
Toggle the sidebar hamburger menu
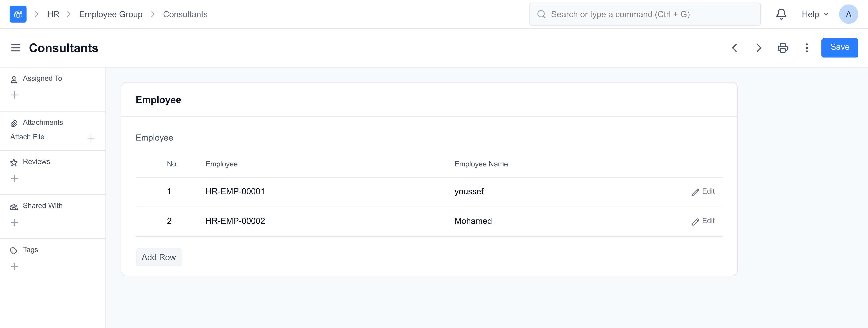pyautogui.click(x=15, y=48)
